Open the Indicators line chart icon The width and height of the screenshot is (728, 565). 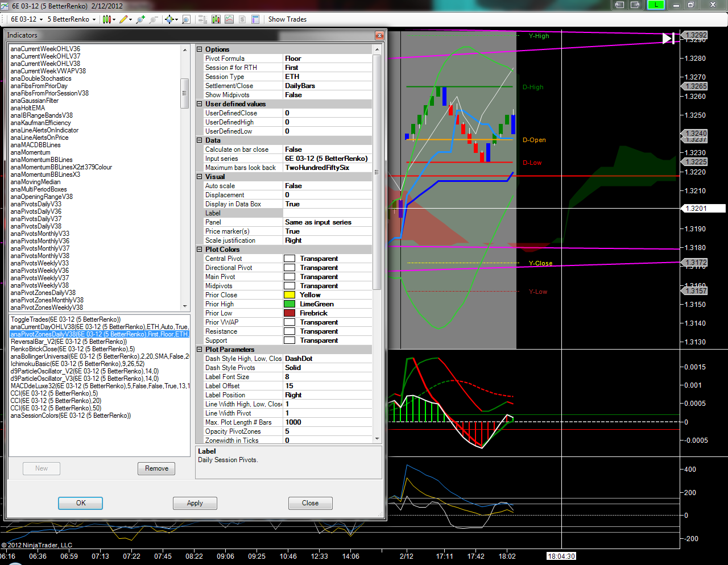click(229, 19)
